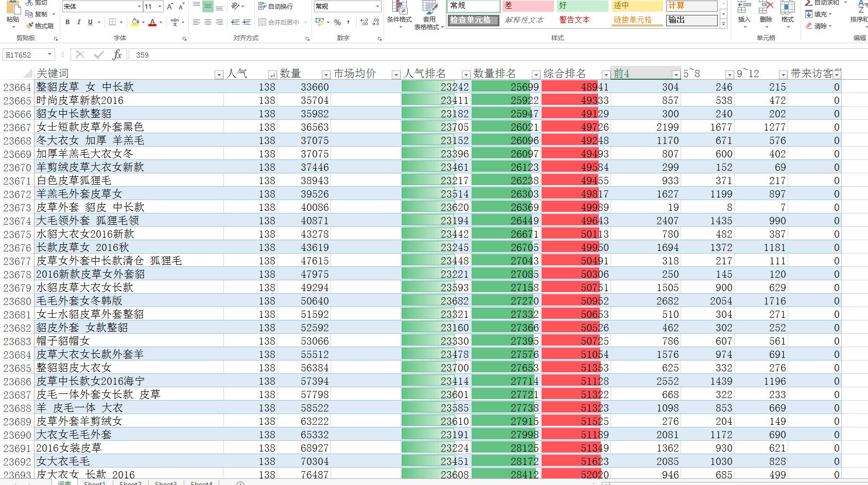Click the Name Box showing H17652
Image resolution: width=868 pixels, height=485 pixels.
point(28,55)
